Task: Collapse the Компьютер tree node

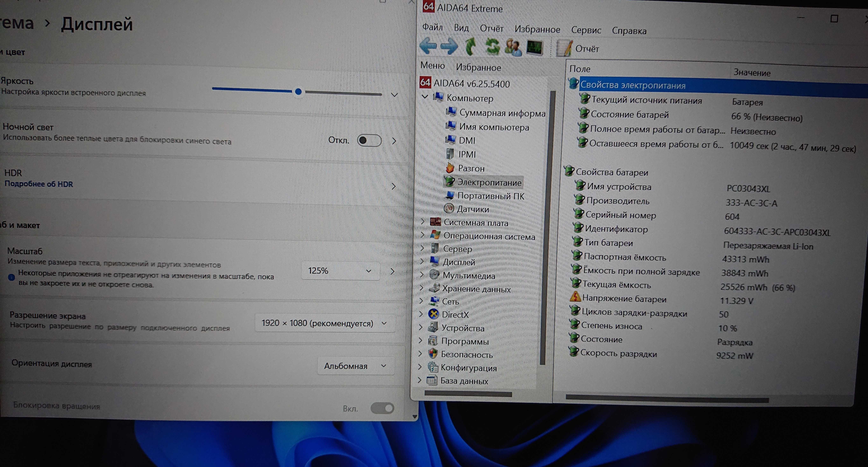Action: [x=425, y=97]
